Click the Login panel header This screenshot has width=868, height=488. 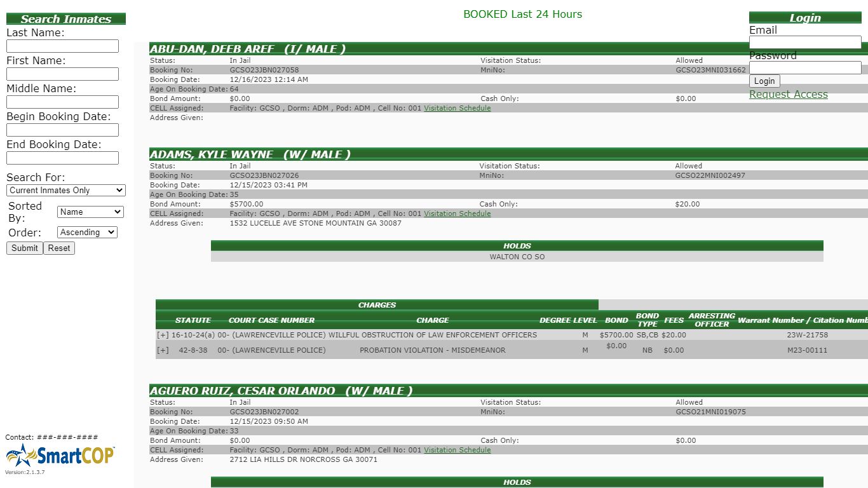(805, 18)
